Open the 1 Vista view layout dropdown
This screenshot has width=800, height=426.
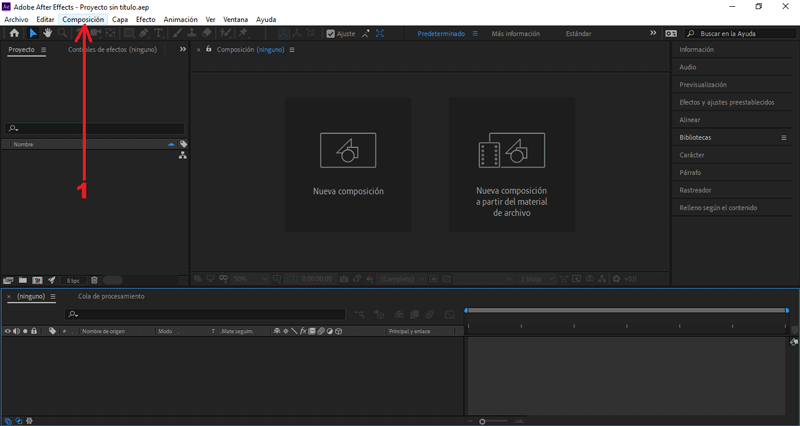tap(537, 279)
